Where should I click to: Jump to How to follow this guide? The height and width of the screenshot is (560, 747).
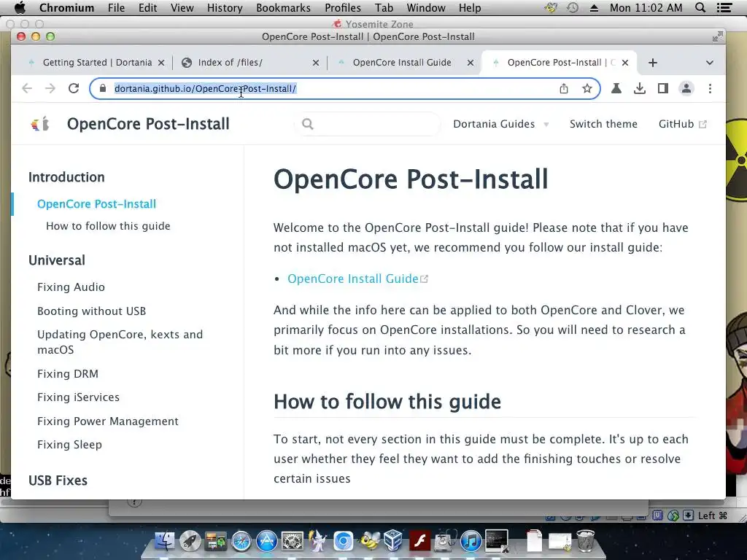[x=108, y=226]
